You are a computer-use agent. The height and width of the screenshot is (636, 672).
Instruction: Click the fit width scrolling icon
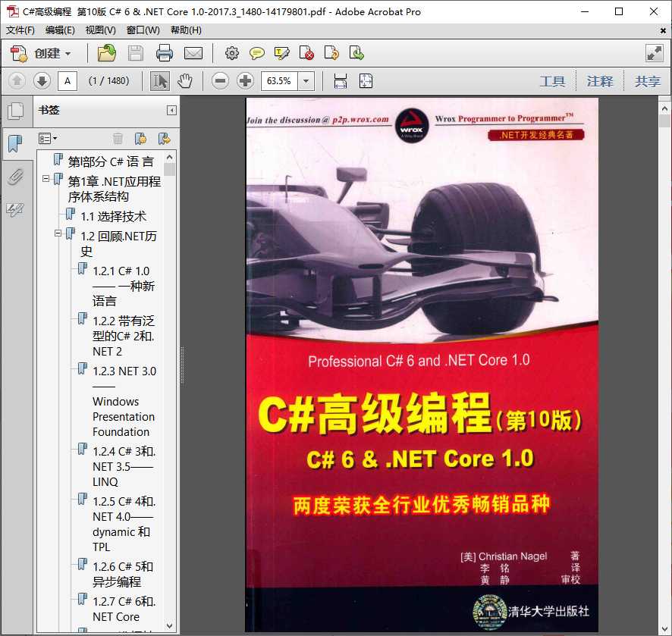(341, 81)
